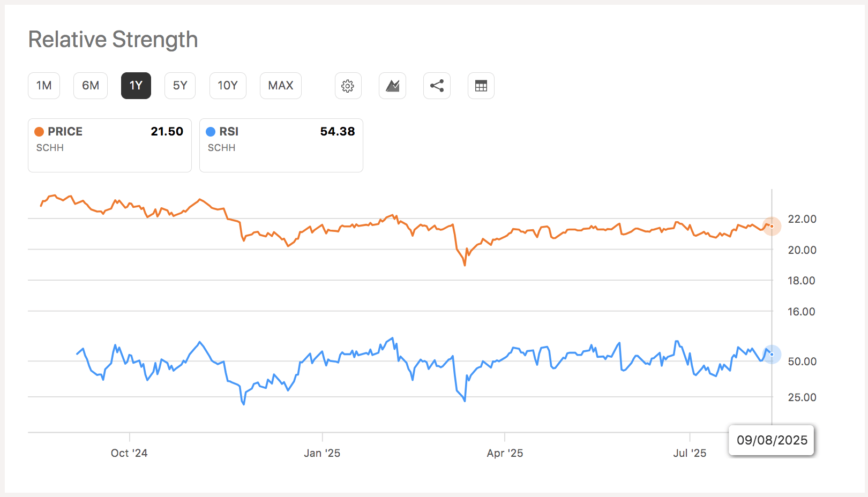Toggle the 1Y range selection off

136,86
